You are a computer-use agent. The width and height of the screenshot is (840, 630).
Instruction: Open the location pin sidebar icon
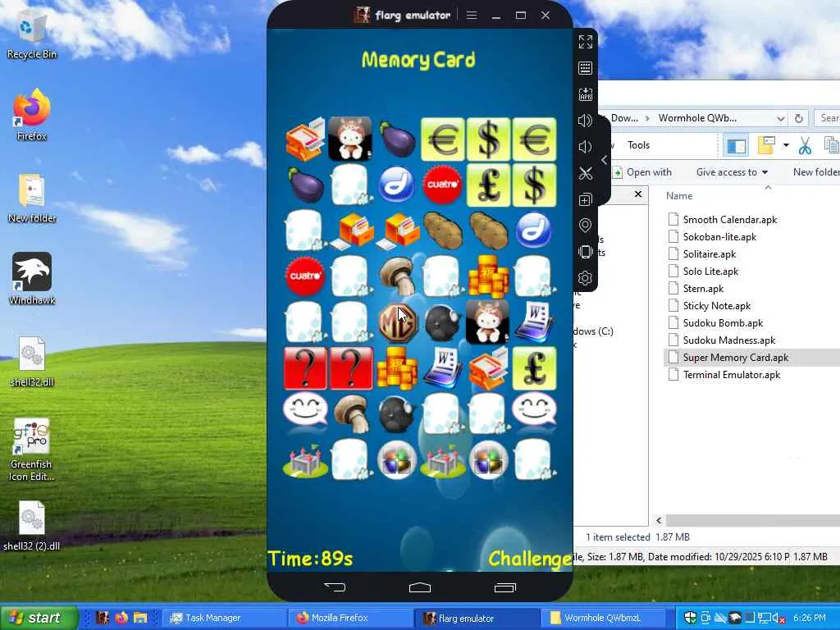[585, 226]
